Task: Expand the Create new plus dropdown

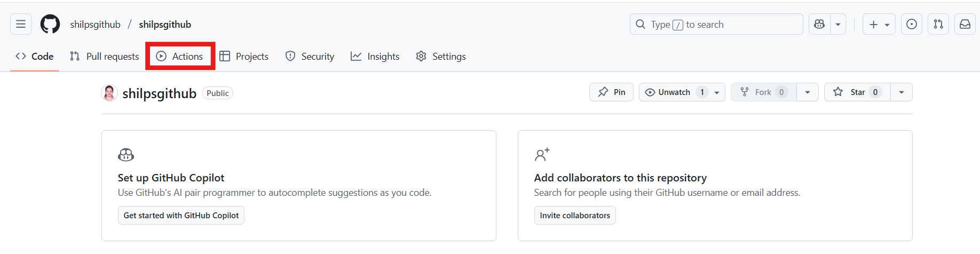Action: [x=879, y=25]
